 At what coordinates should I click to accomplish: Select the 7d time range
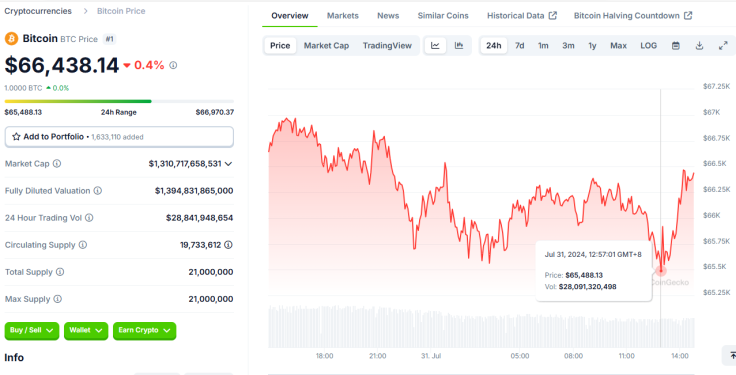tap(520, 46)
